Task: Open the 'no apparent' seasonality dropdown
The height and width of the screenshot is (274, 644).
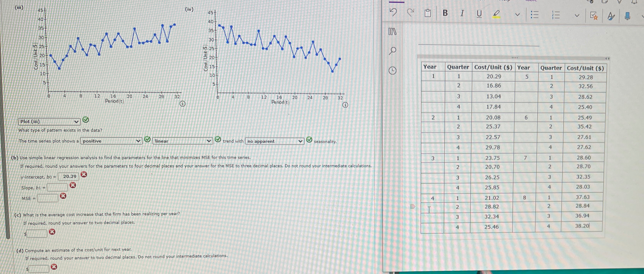Action: [275, 141]
